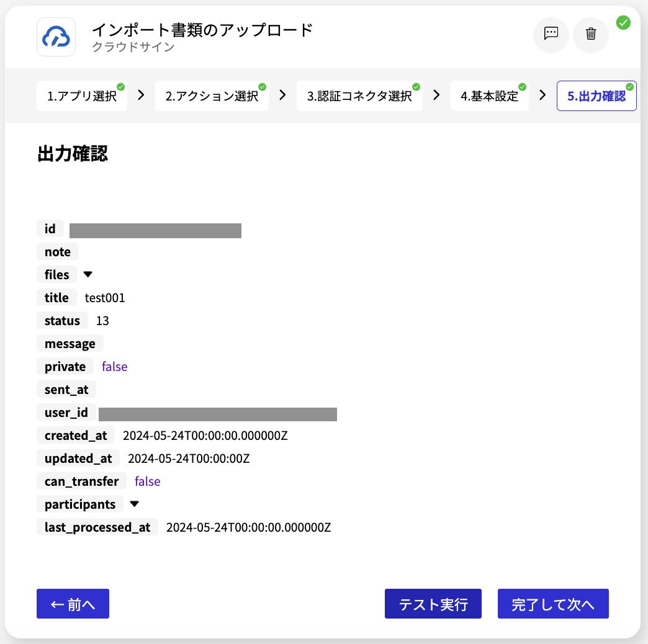The width and height of the screenshot is (648, 644).
Task: Select the user_id field label
Action: coord(66,412)
